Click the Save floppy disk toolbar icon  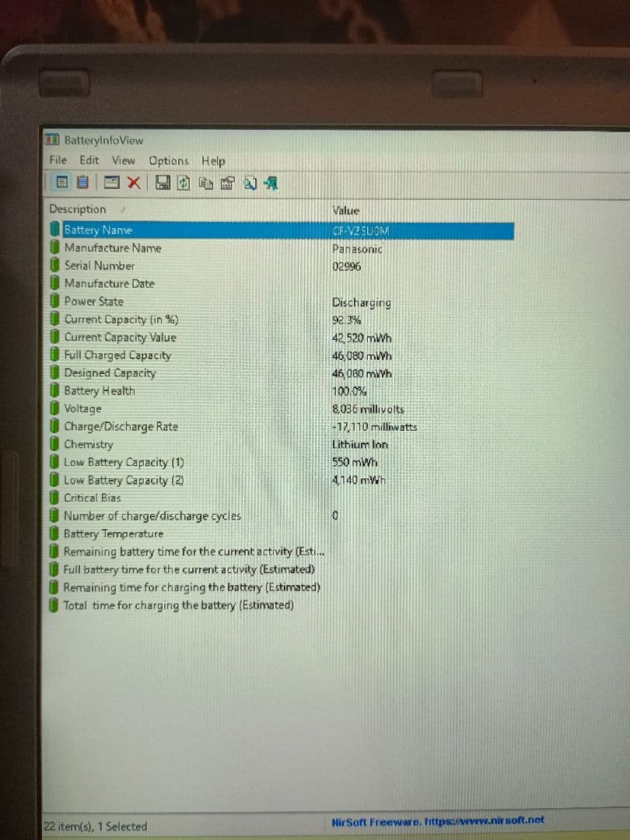pyautogui.click(x=163, y=184)
